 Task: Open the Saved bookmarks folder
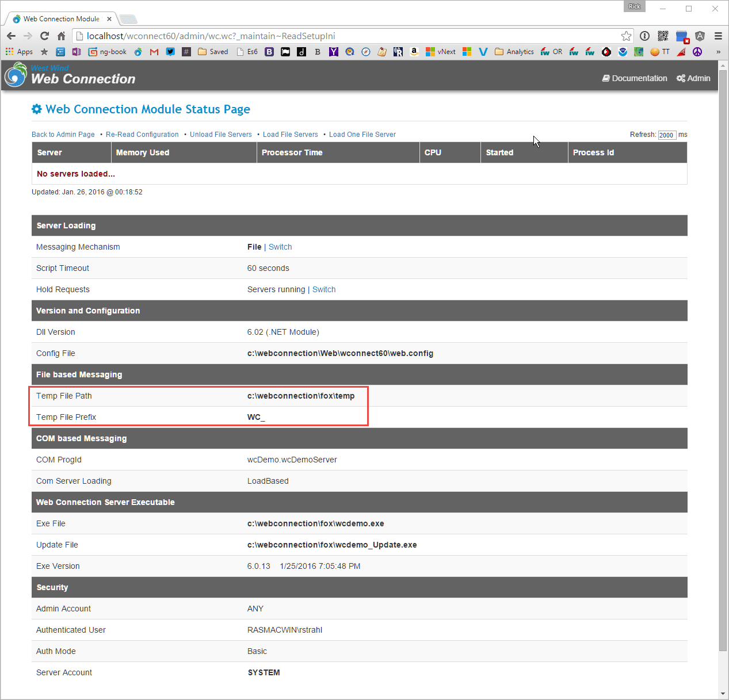[213, 52]
